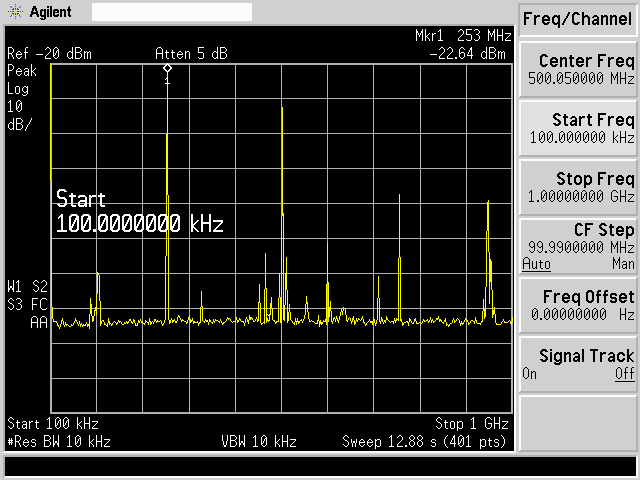Open the Freq Offset softkey
Viewport: 640px width, 480px height.
point(578,306)
